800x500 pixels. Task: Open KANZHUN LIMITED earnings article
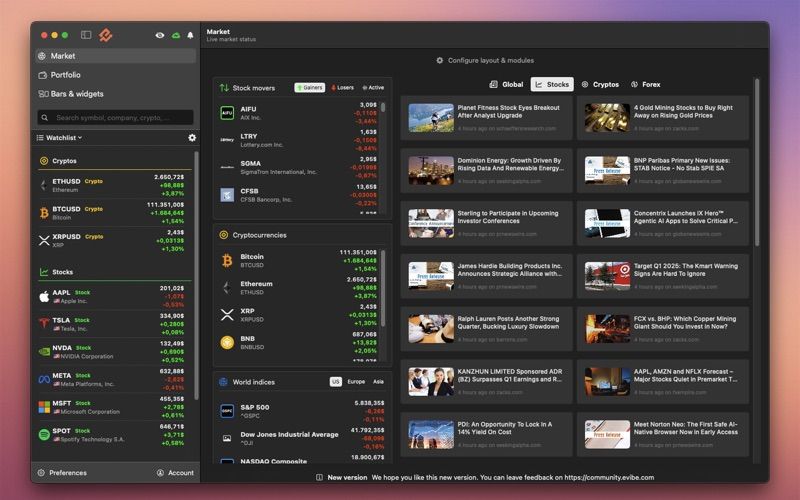487,382
